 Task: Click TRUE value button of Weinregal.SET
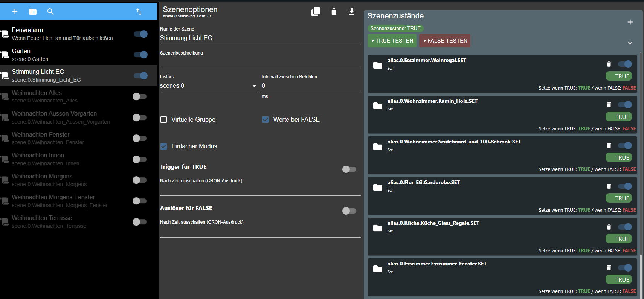pyautogui.click(x=619, y=76)
